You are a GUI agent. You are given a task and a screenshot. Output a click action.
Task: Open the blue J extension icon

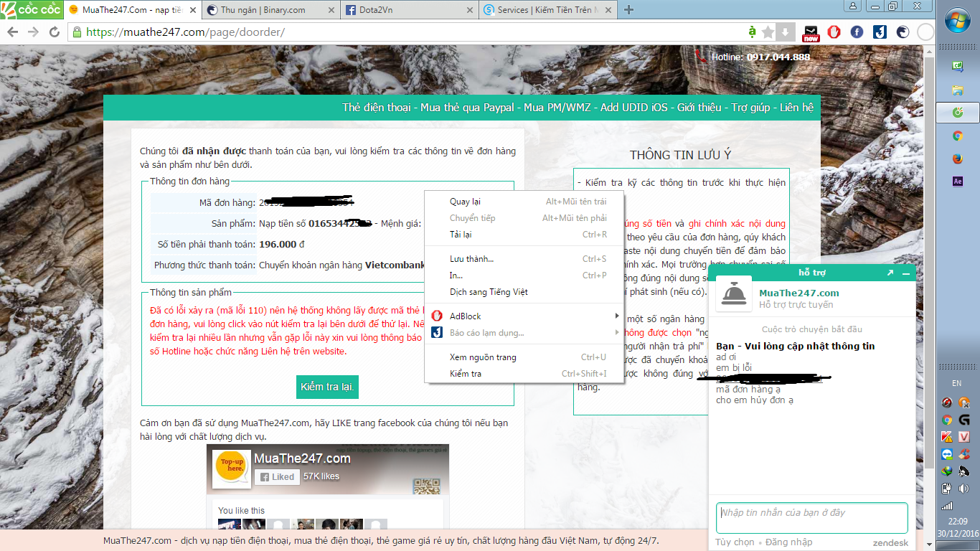pyautogui.click(x=880, y=32)
